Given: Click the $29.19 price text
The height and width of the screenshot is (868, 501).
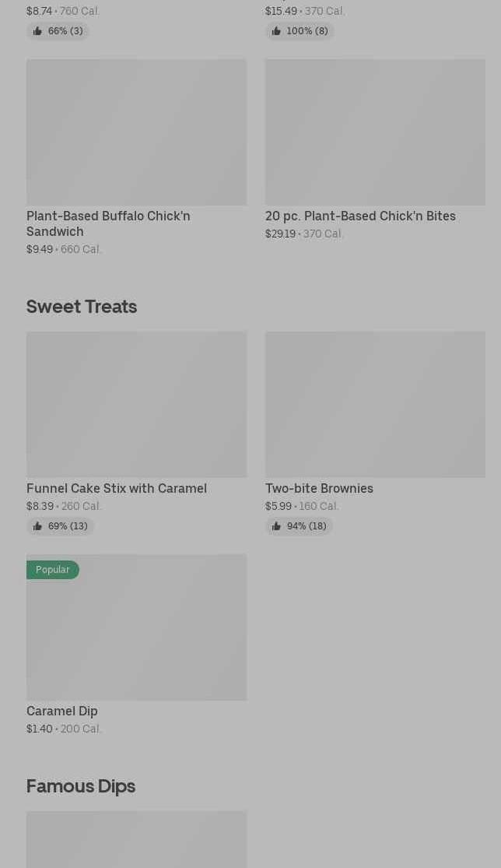Looking at the screenshot, I should tap(280, 234).
